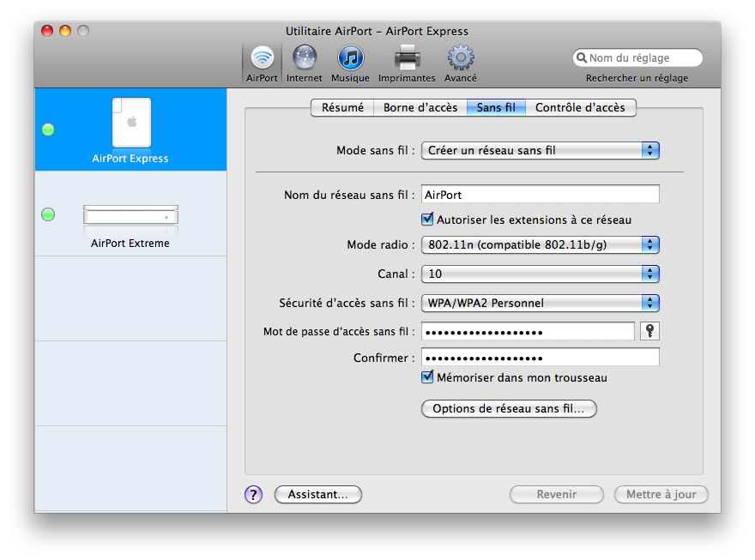
Task: Close the AirPort utility window
Action: (x=47, y=31)
